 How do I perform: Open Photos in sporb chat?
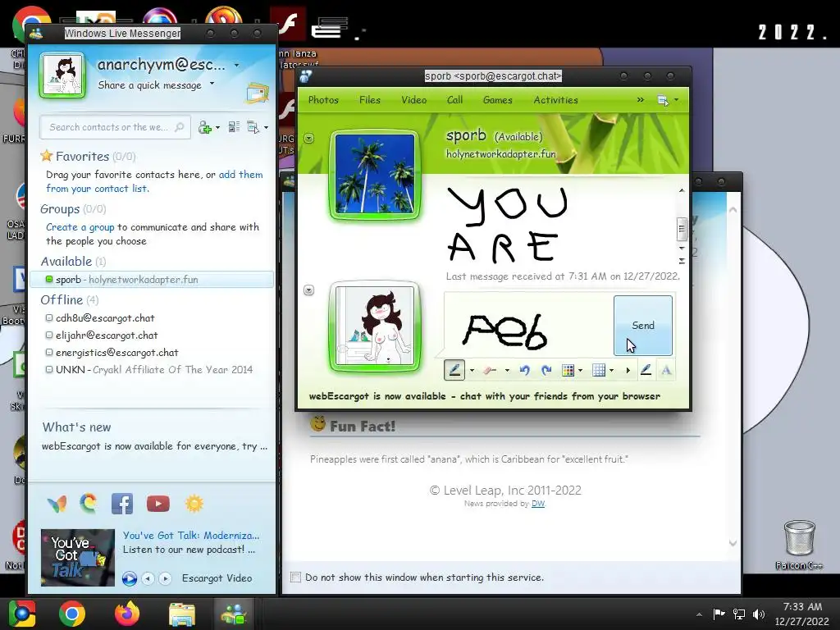tap(323, 99)
